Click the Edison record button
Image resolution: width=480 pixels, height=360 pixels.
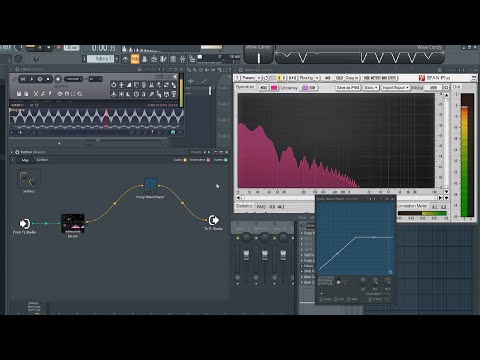[x=58, y=79]
